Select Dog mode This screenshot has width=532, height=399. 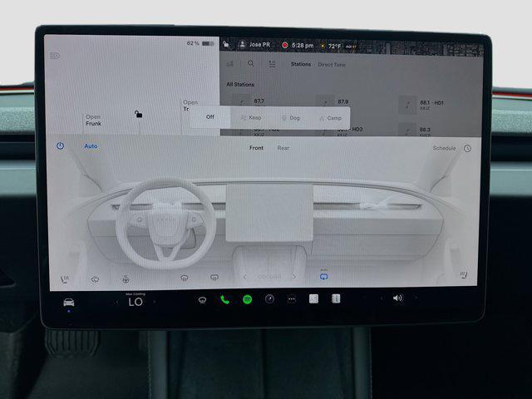[291, 118]
